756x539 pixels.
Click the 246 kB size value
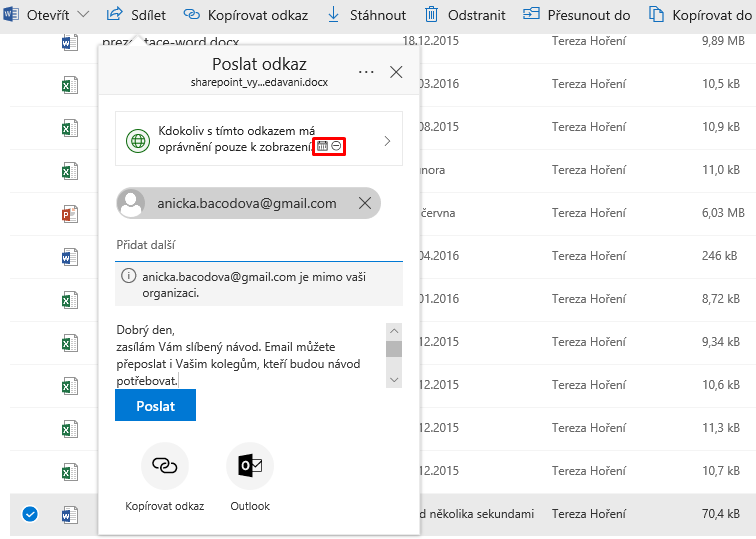click(719, 256)
